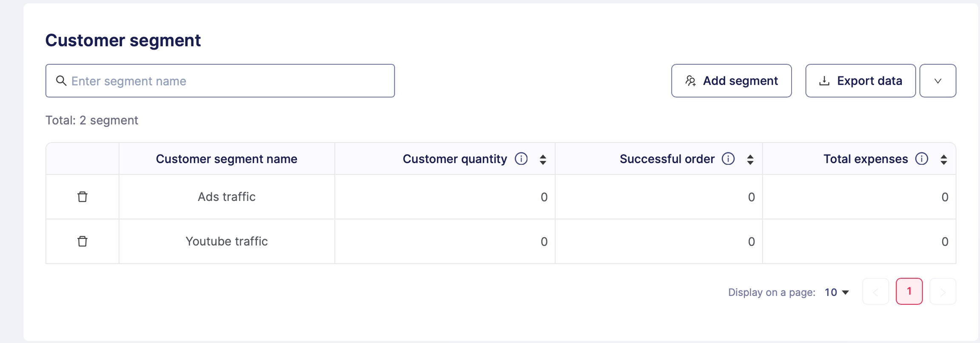Select page 1 in pagination
This screenshot has width=980, height=343.
909,292
